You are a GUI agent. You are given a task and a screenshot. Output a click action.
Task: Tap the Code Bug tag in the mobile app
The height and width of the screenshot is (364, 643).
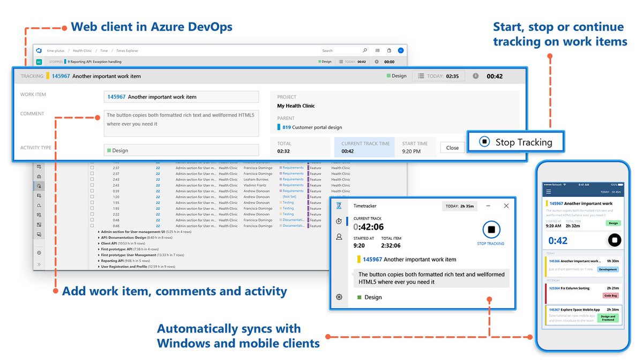611,295
